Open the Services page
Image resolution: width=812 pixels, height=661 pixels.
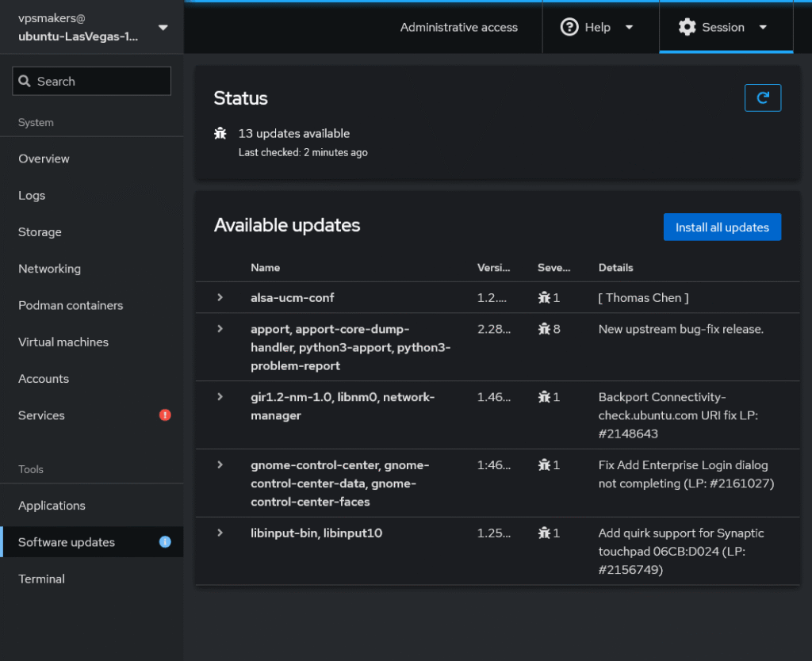click(x=92, y=415)
